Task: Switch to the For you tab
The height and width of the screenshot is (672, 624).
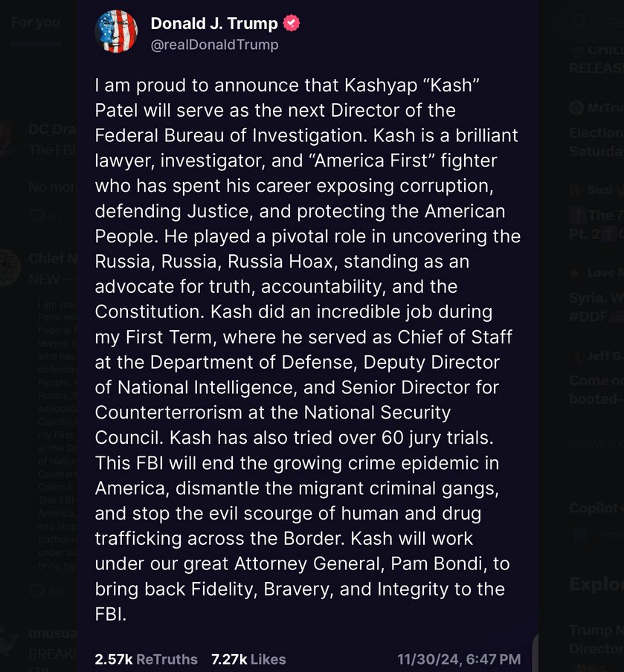Action: 36,22
